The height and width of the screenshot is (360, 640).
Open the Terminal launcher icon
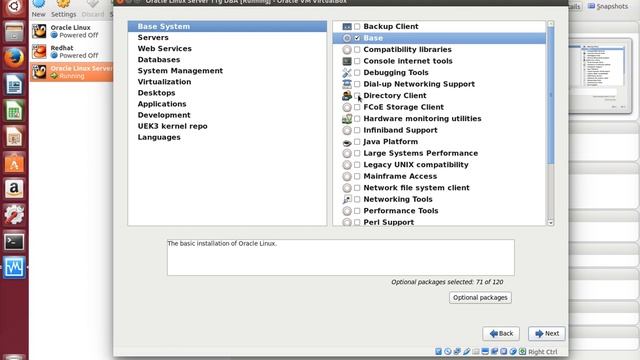[x=14, y=242]
